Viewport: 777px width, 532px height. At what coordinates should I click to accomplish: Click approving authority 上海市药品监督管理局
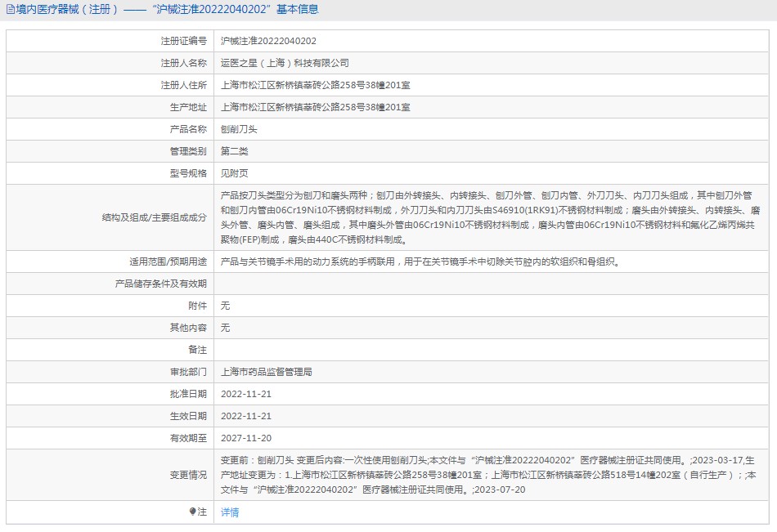click(x=266, y=372)
